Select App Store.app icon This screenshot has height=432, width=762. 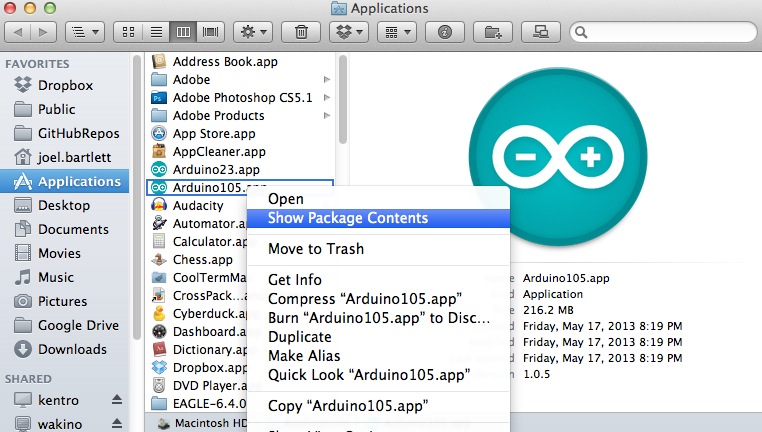159,133
